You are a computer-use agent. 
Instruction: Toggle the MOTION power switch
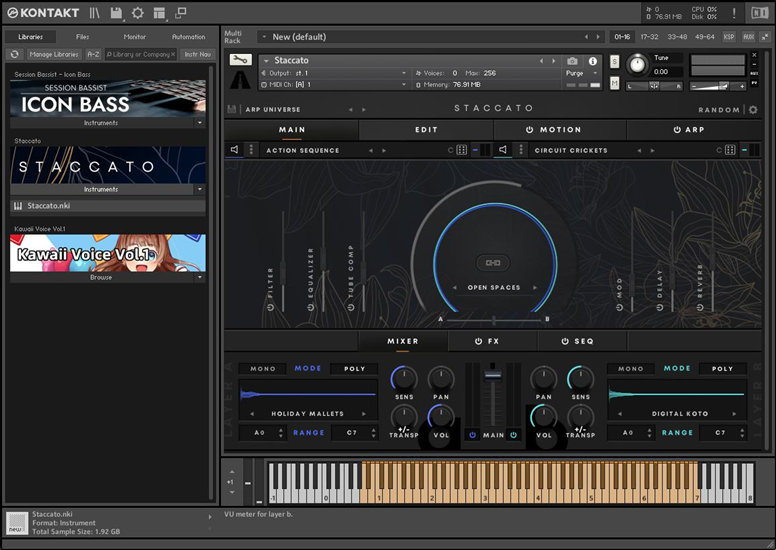(x=528, y=130)
